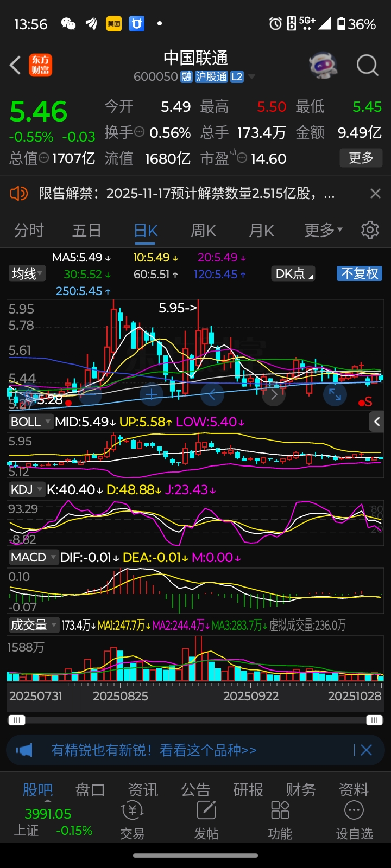Tap the info icon beside 总值
The width and height of the screenshot is (391, 868).
click(x=44, y=158)
